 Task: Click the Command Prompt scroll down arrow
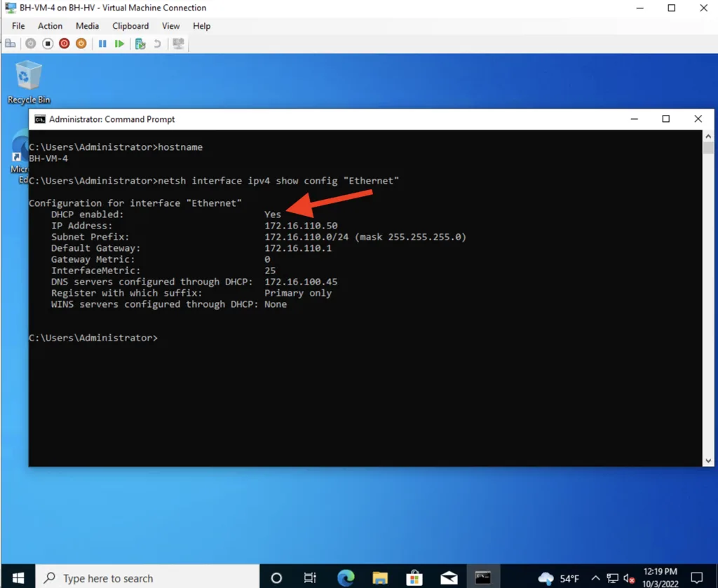[708, 460]
